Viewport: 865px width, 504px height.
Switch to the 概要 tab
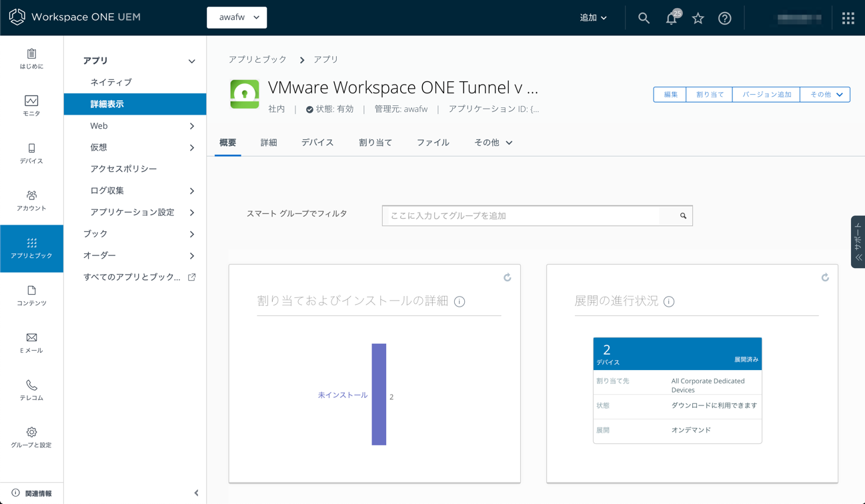[228, 143]
